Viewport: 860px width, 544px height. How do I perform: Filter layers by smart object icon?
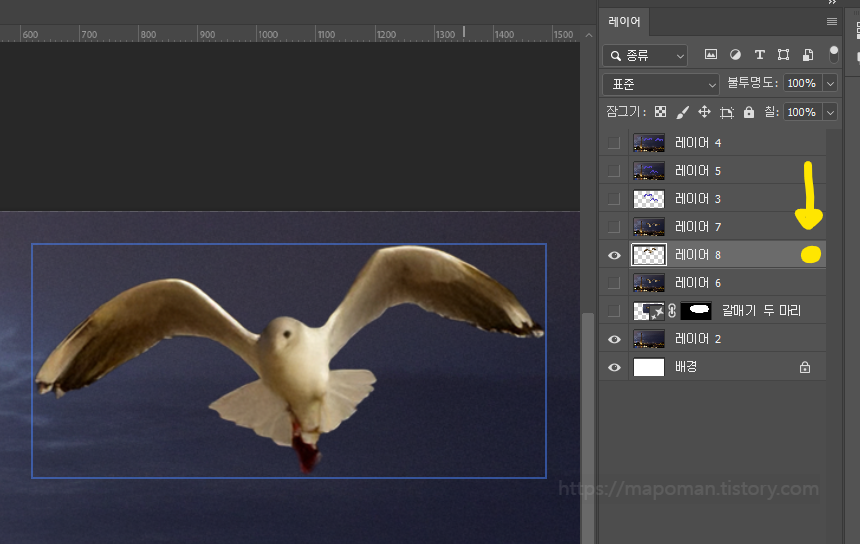click(x=808, y=54)
